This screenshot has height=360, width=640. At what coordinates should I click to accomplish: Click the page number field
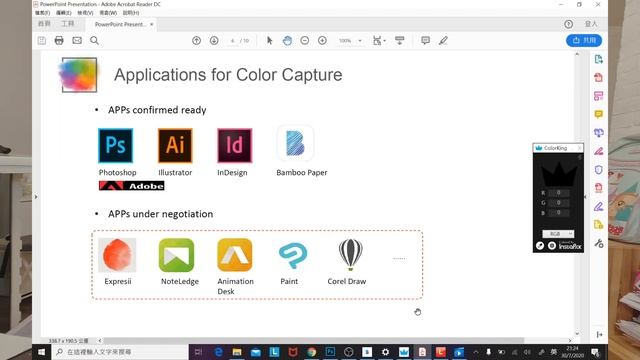tap(232, 41)
